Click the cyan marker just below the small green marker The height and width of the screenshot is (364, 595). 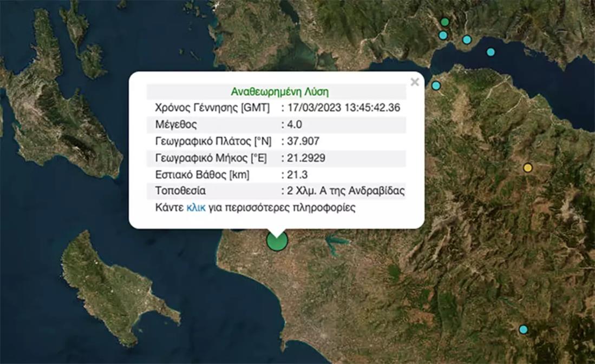pyautogui.click(x=443, y=35)
